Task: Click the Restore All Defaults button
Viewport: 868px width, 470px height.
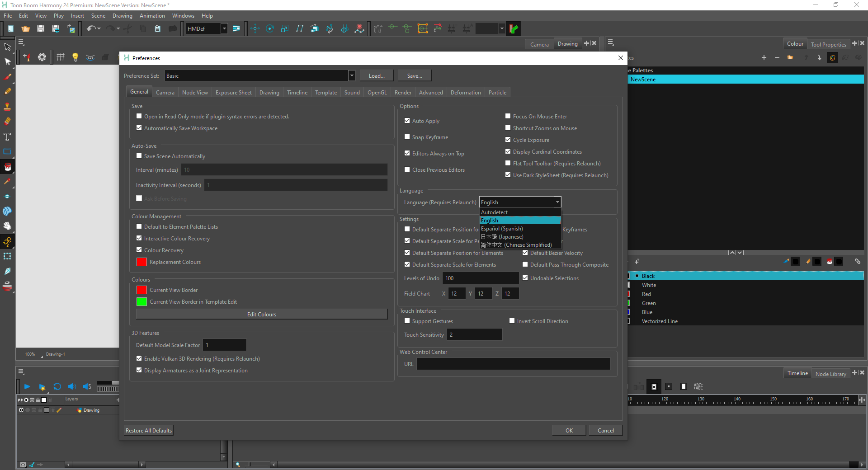Action: 149,431
